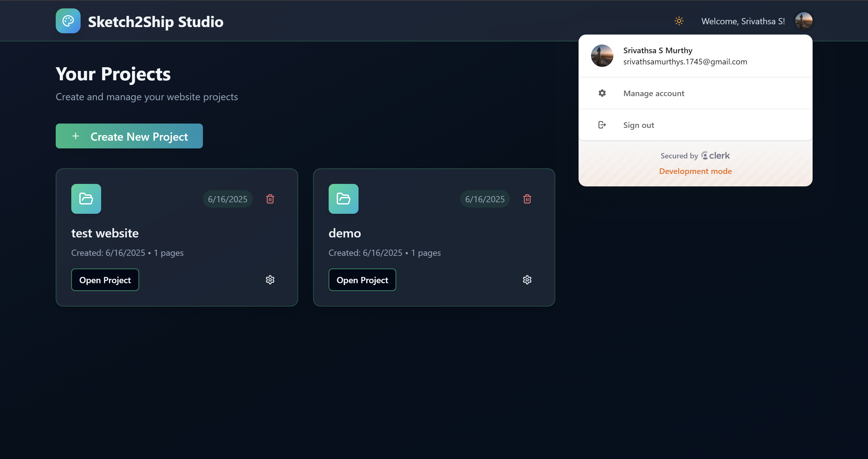Open settings gear for test website project
868x459 pixels.
click(270, 280)
